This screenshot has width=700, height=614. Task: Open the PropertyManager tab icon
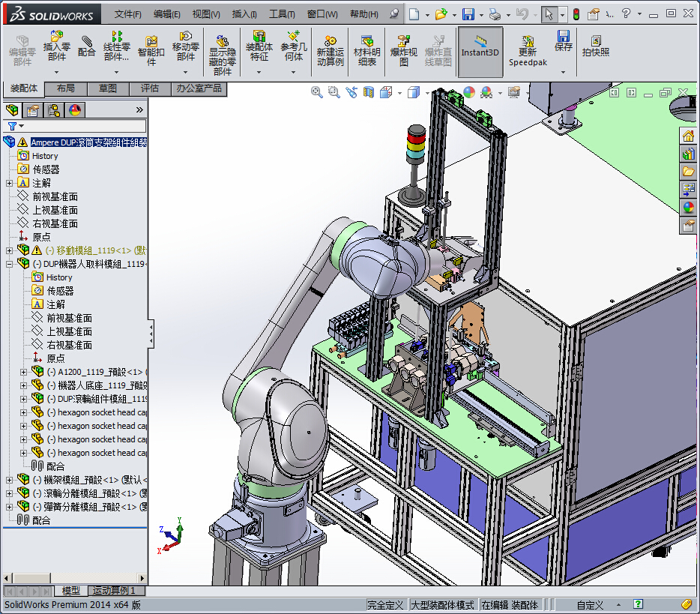pos(33,111)
